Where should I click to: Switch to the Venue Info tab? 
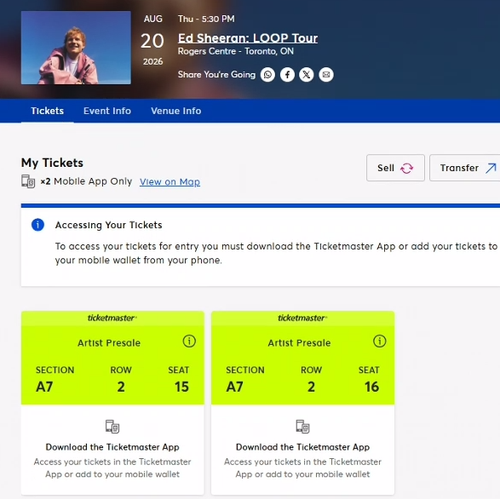(x=176, y=111)
